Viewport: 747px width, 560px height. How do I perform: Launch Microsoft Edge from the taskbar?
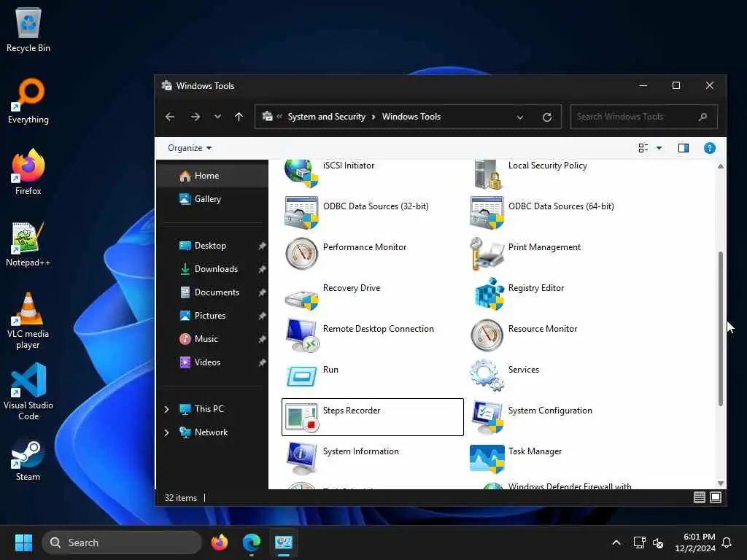tap(252, 542)
